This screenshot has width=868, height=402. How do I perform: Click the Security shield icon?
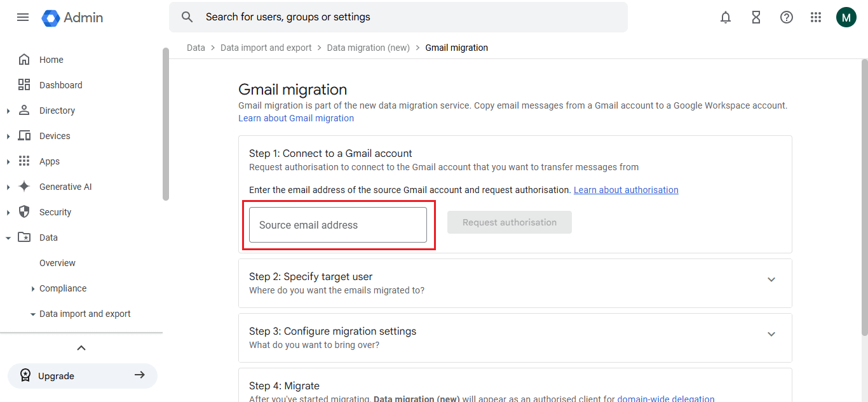click(24, 212)
